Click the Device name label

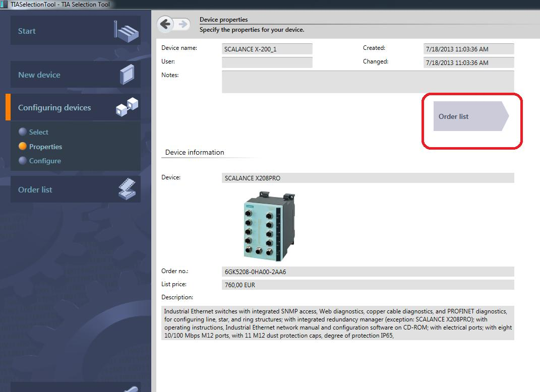click(x=179, y=48)
